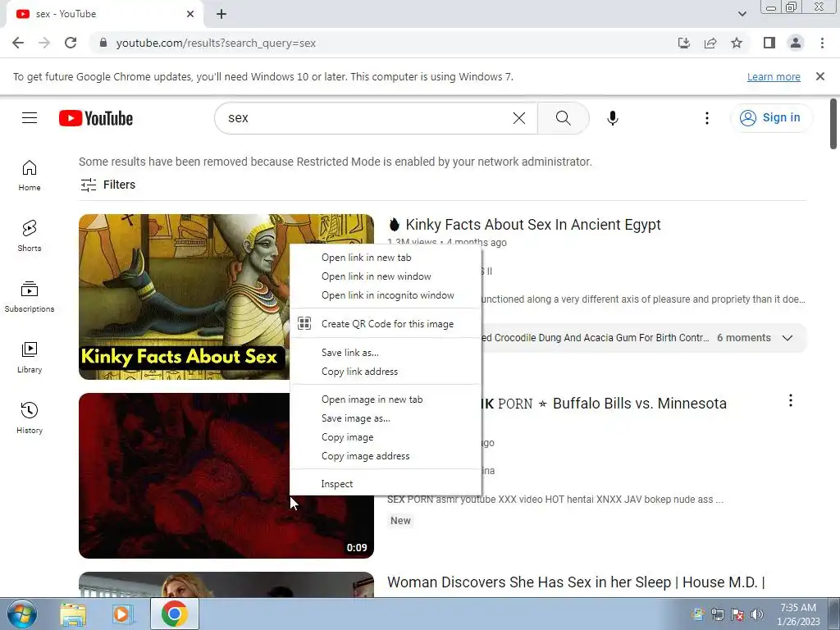The height and width of the screenshot is (630, 840).
Task: Toggle the Chrome side panel icon
Action: pos(769,43)
